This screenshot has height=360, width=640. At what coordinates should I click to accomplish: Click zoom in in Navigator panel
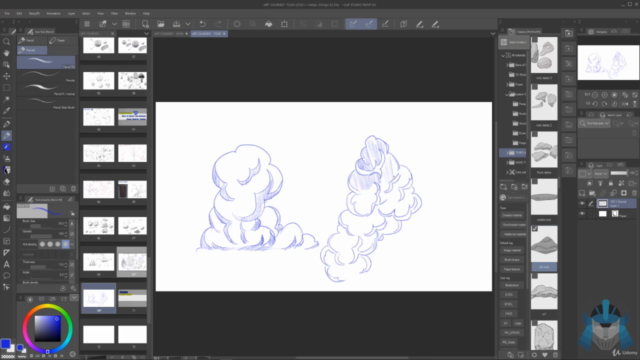[x=605, y=95]
